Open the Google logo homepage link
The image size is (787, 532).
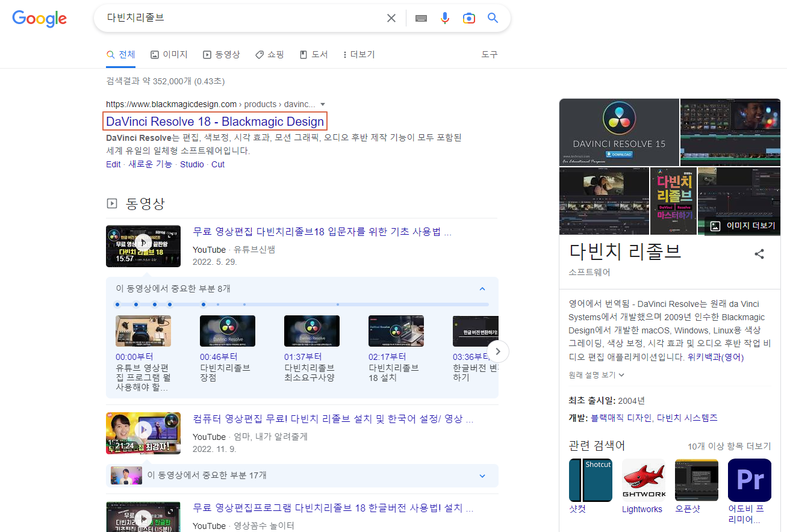40,18
